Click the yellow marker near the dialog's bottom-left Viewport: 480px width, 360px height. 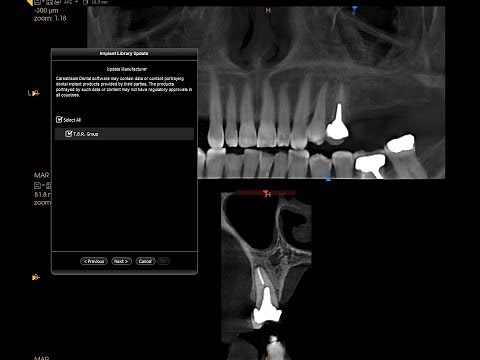(x=35, y=277)
